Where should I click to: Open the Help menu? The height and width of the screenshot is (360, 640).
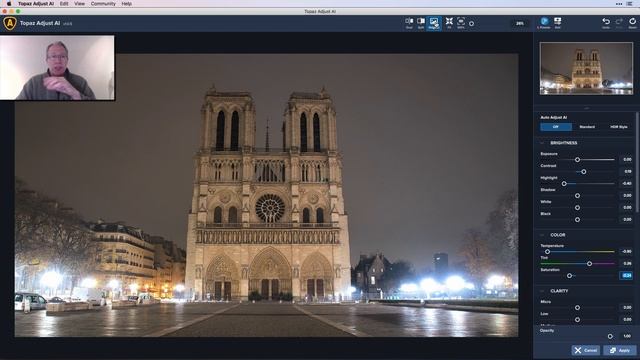(127, 4)
